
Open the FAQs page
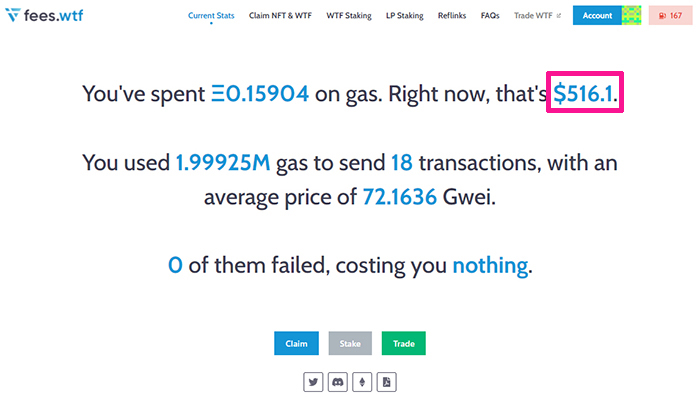(490, 16)
